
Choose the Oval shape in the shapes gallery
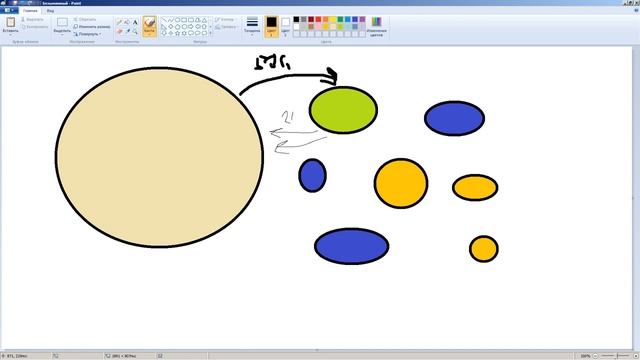[178, 20]
